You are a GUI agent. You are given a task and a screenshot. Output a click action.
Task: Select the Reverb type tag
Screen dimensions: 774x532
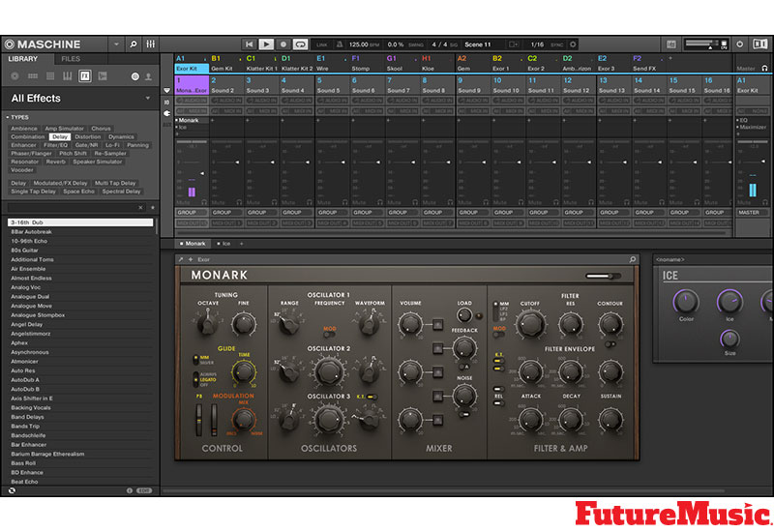point(56,162)
